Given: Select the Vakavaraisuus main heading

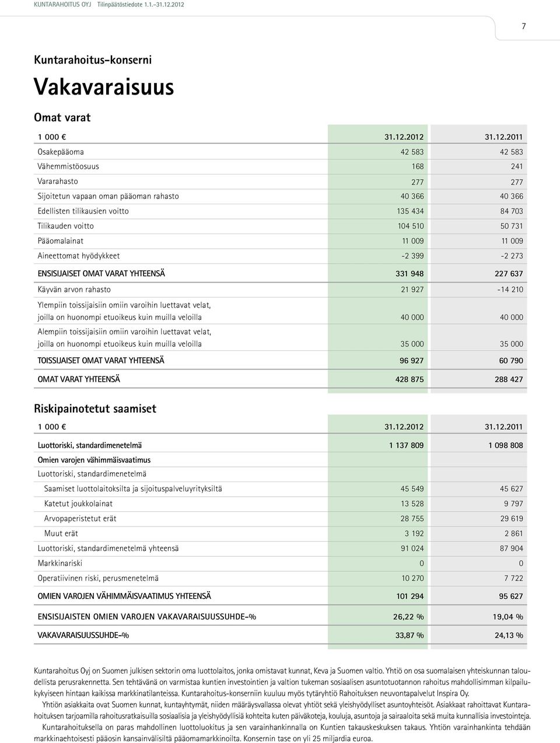Looking at the screenshot, I should 104,86.
